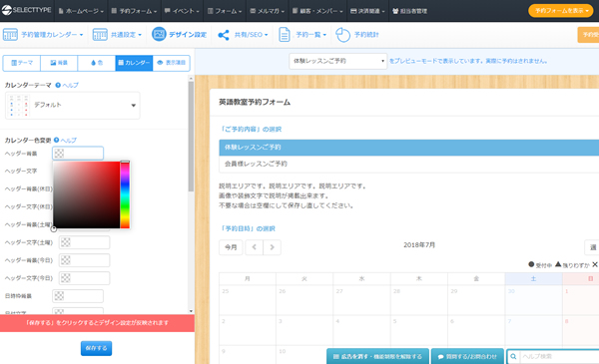Click the SELECTTYPE logo icon
The height and width of the screenshot is (364, 599).
coord(7,10)
